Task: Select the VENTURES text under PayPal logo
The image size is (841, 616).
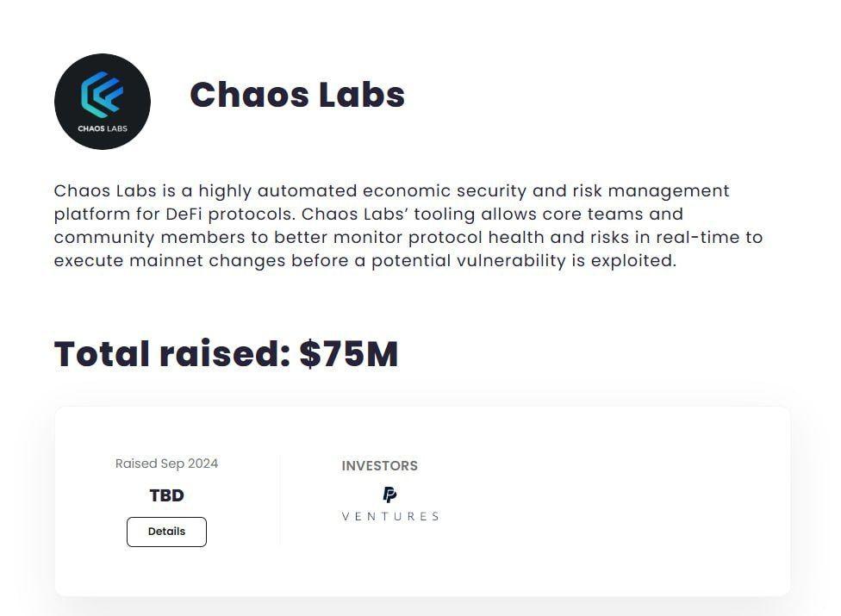Action: tap(390, 516)
